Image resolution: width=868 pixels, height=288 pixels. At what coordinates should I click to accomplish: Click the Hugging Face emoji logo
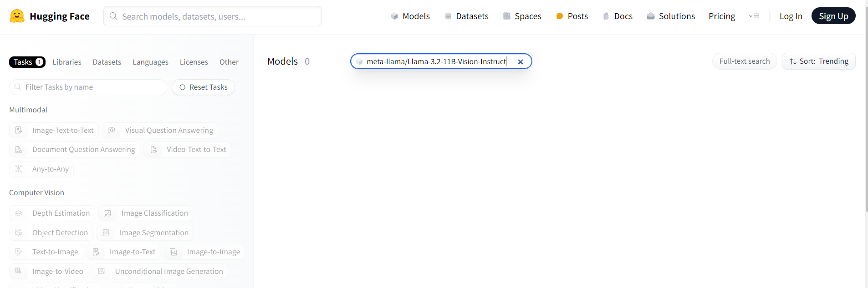click(17, 16)
